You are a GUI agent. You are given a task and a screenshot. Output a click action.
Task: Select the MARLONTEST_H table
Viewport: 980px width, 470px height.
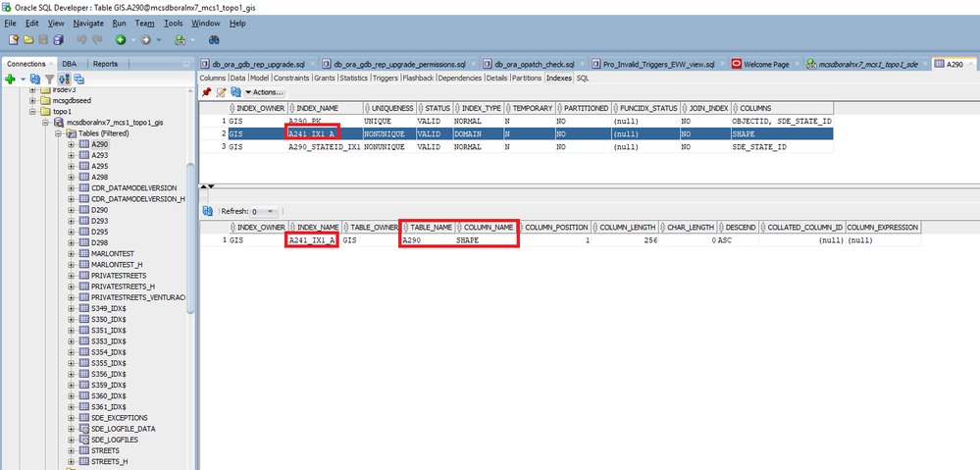(x=117, y=264)
